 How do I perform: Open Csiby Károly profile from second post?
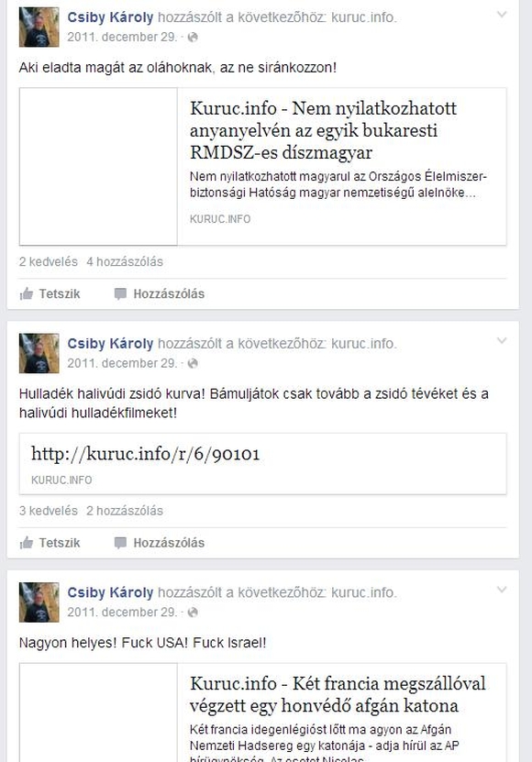point(110,344)
